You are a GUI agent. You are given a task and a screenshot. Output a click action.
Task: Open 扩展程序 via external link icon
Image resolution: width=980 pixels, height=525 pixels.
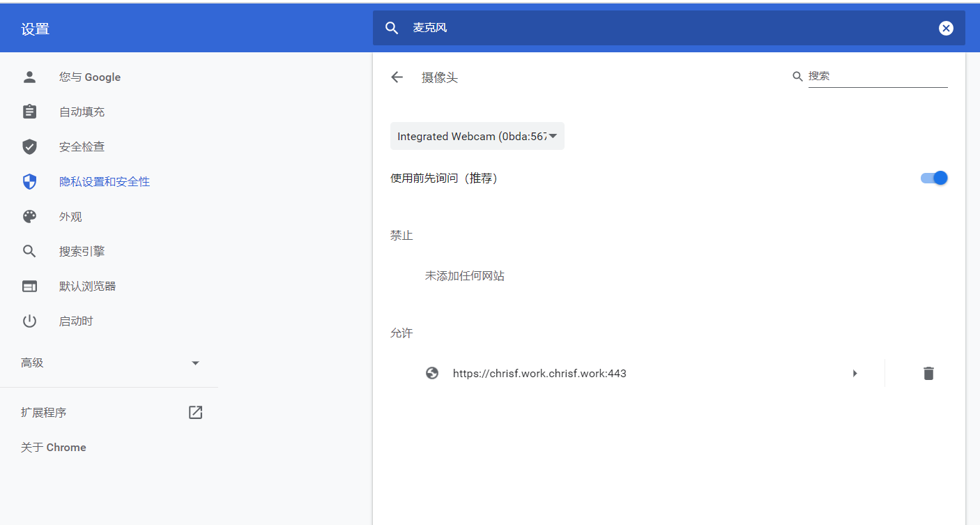click(x=195, y=412)
